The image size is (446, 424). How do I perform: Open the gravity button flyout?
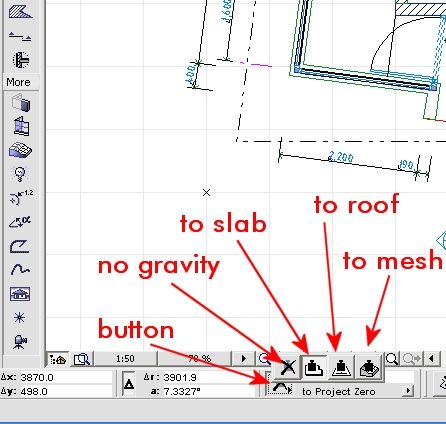pos(281,388)
